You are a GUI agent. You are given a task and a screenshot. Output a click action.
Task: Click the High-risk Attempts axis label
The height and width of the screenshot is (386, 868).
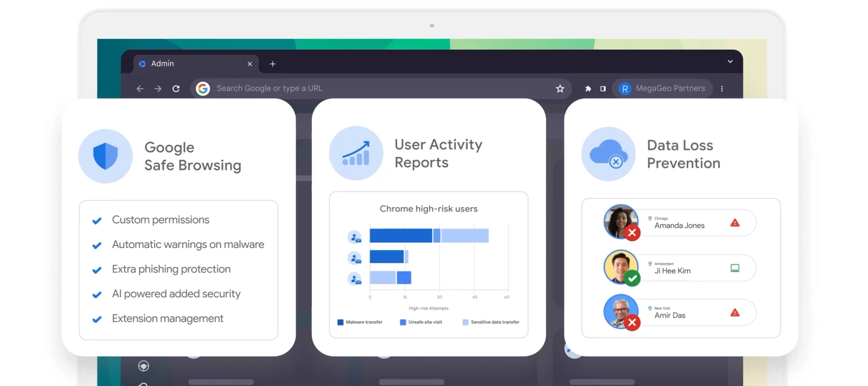[x=429, y=308]
